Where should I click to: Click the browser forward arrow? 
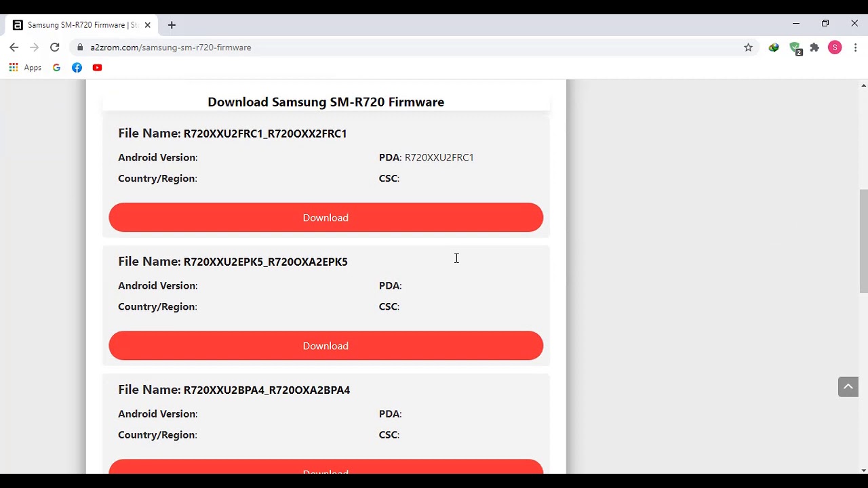(x=34, y=47)
